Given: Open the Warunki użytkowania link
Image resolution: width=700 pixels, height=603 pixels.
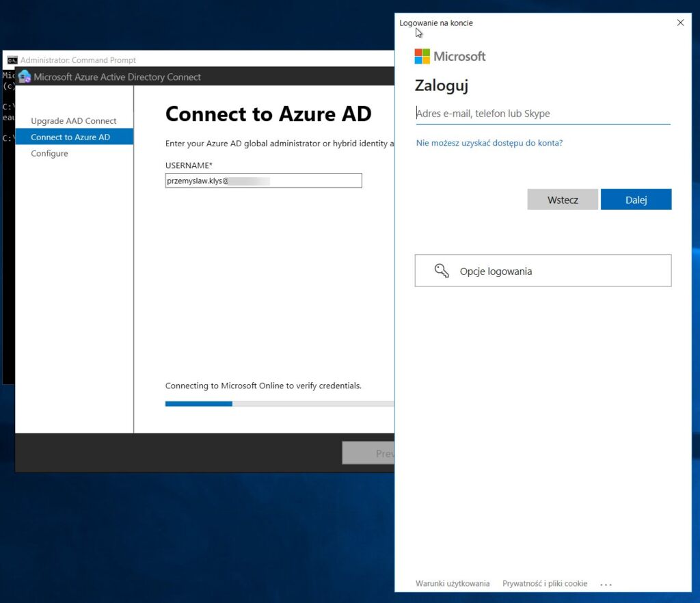Looking at the screenshot, I should click(452, 583).
